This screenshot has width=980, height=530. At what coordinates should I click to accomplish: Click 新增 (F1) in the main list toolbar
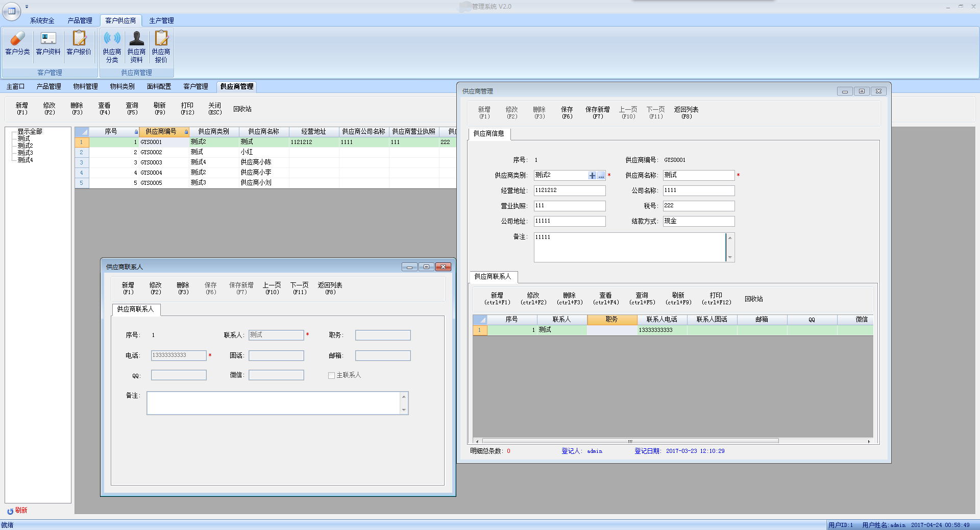point(22,108)
